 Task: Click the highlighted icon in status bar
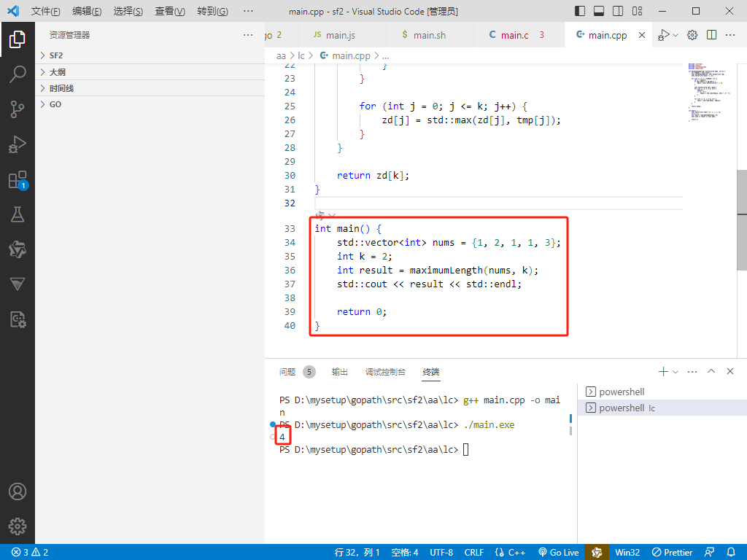tap(597, 553)
